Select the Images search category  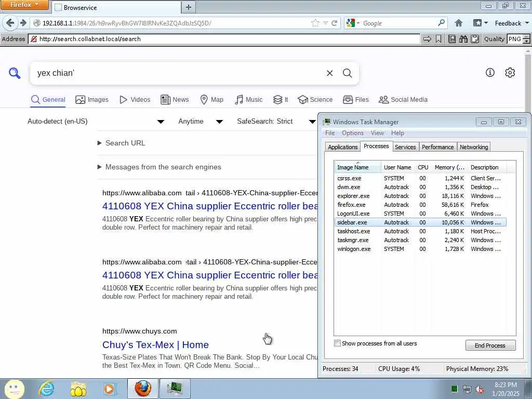pyautogui.click(x=92, y=100)
